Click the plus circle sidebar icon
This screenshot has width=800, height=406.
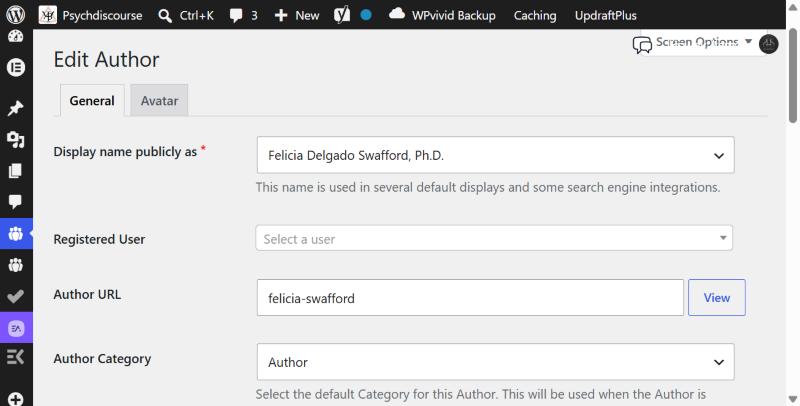point(15,399)
